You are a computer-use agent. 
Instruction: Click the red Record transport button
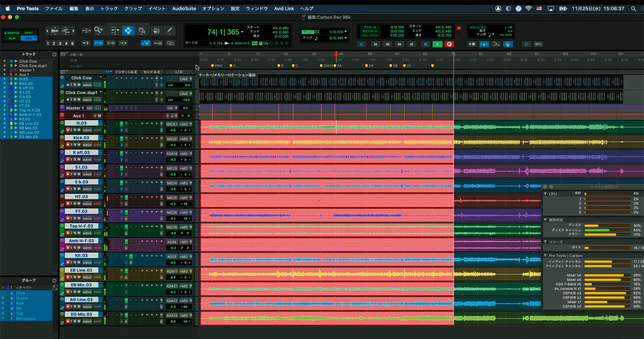pos(449,44)
